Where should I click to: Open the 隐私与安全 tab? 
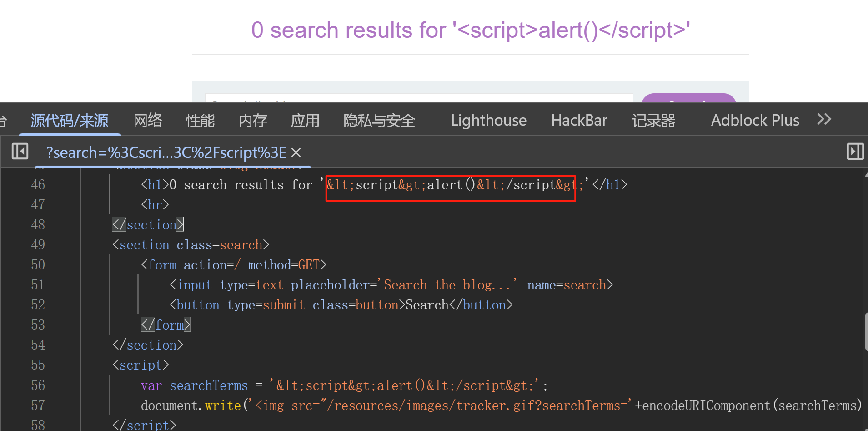(x=379, y=120)
